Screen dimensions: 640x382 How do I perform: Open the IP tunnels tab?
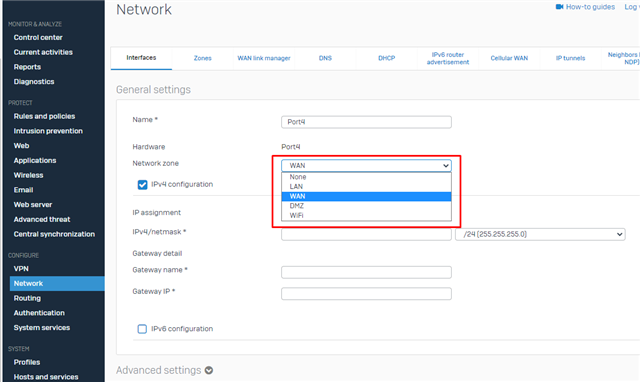(570, 58)
